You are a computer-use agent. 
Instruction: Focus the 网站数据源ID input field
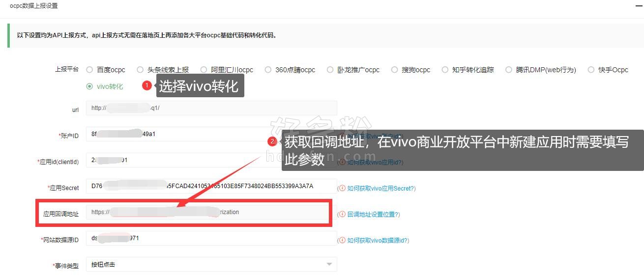[211, 238]
